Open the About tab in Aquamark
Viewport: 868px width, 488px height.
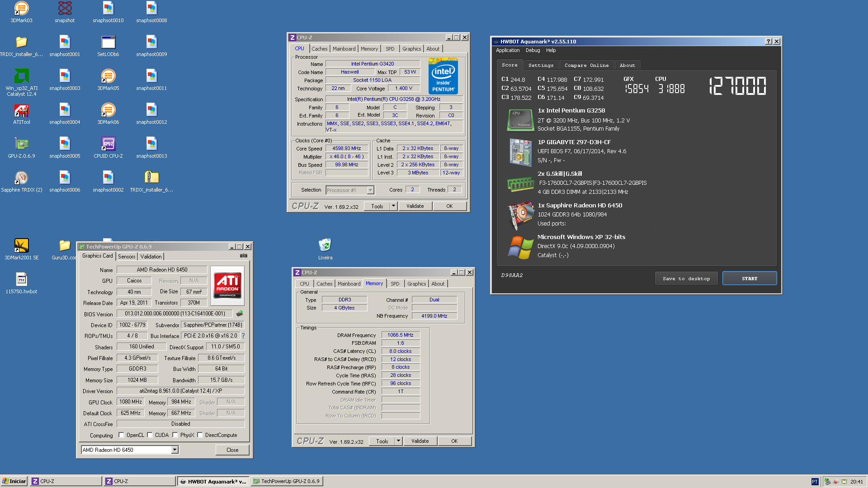(x=627, y=66)
